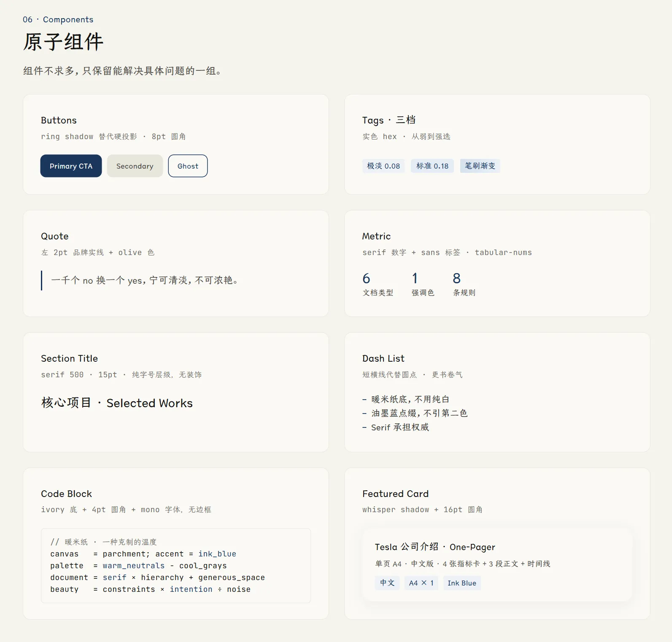
Task: Click the metric number 6
Action: click(x=366, y=278)
